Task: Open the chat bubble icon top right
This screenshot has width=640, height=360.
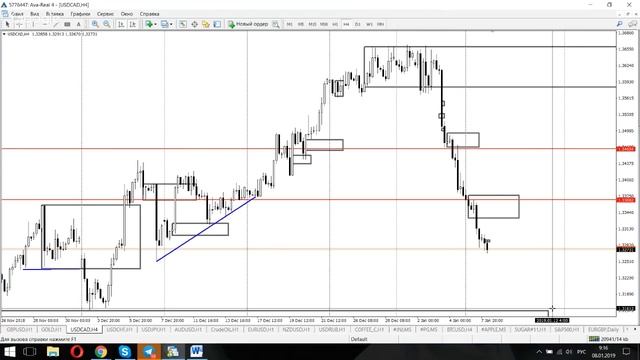Action: pos(633,24)
